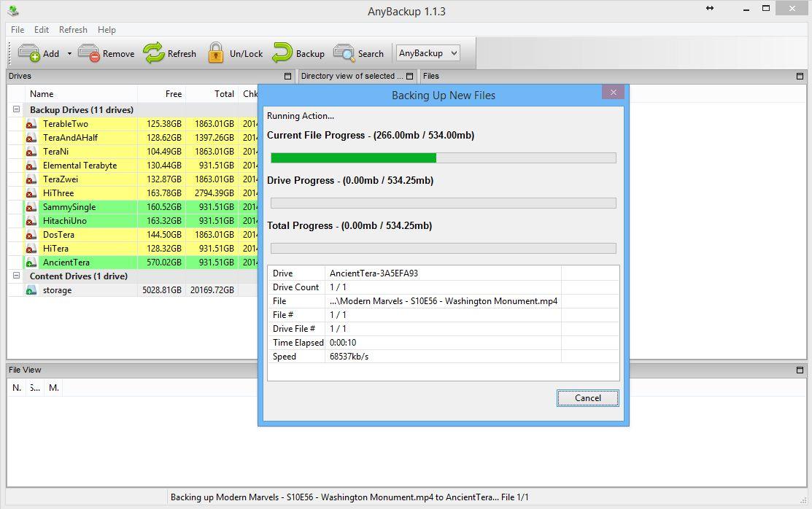Sort by the Total column header
812x509 pixels.
click(x=212, y=94)
